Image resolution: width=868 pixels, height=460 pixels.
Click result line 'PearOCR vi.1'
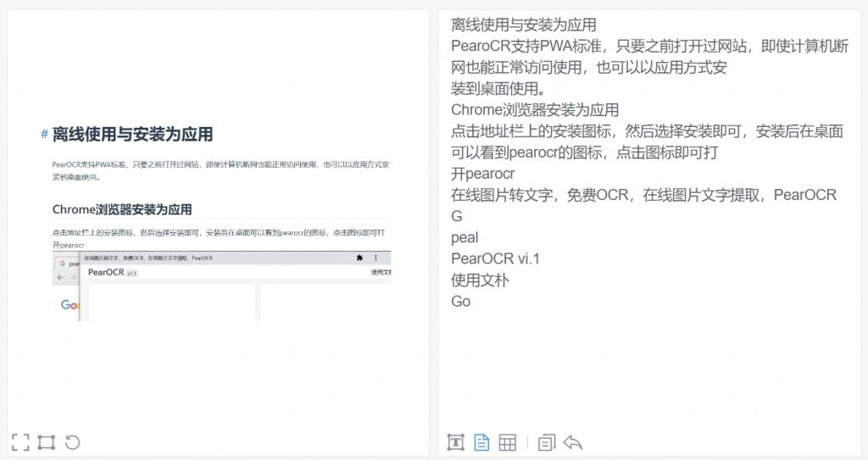[495, 258]
